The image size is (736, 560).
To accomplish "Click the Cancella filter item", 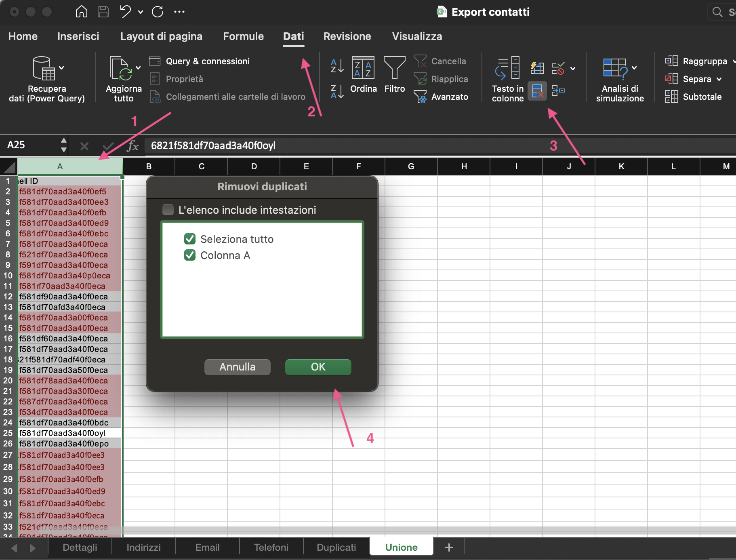I will tap(440, 61).
